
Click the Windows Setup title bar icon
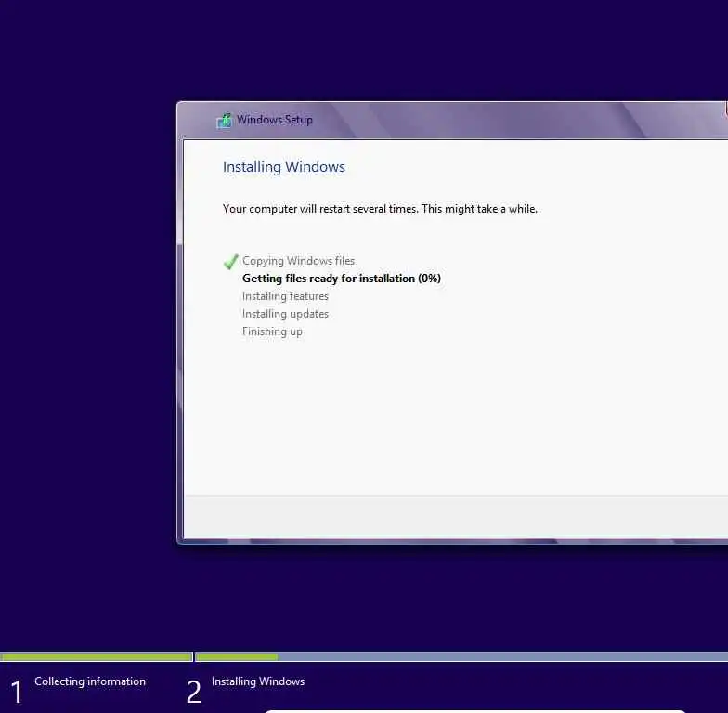pyautogui.click(x=225, y=121)
